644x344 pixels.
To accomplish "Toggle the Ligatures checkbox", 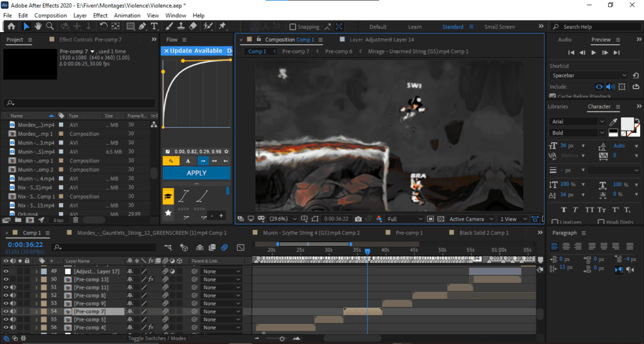I will click(x=555, y=222).
